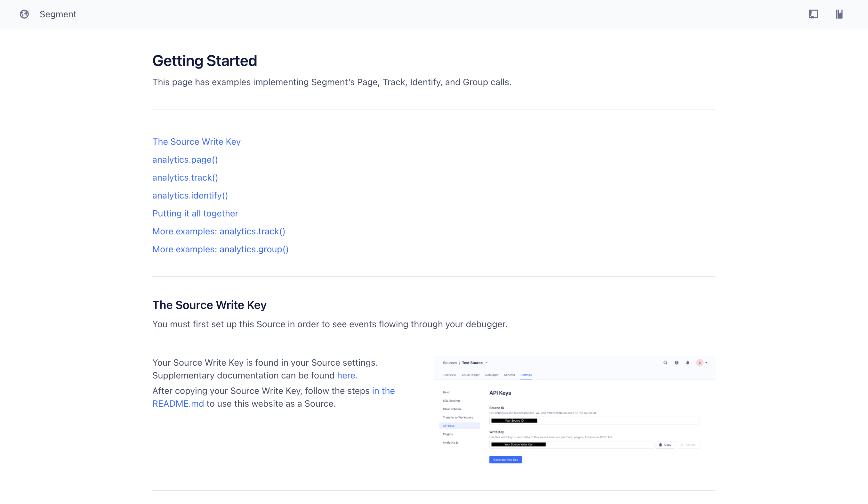Open the guide book icon with list
Image resolution: width=868 pixels, height=504 pixels.
pos(813,14)
